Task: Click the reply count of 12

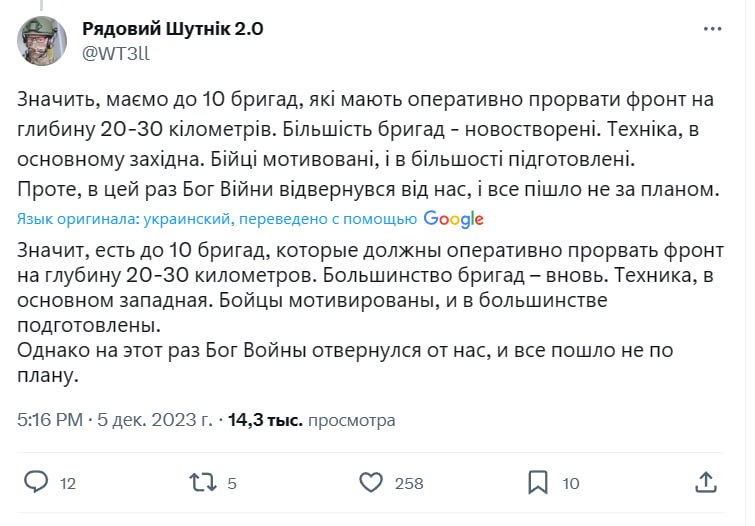Action: point(68,484)
